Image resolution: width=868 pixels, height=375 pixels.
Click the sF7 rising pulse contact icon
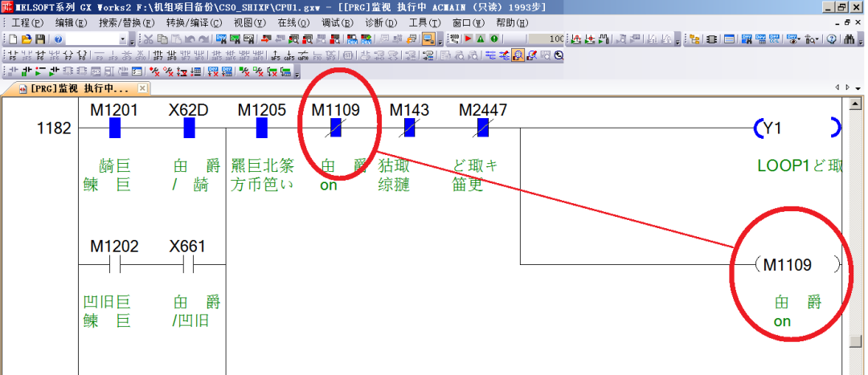[x=158, y=55]
